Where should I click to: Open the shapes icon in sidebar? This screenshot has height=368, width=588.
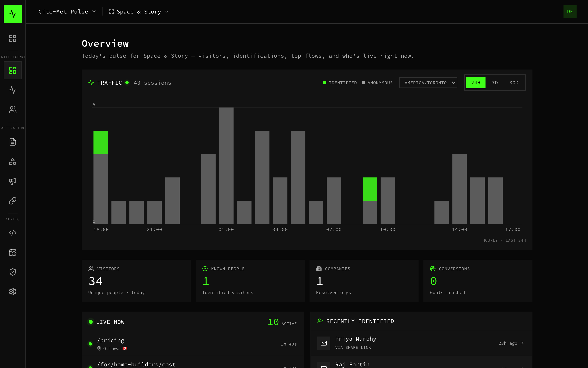click(x=13, y=162)
